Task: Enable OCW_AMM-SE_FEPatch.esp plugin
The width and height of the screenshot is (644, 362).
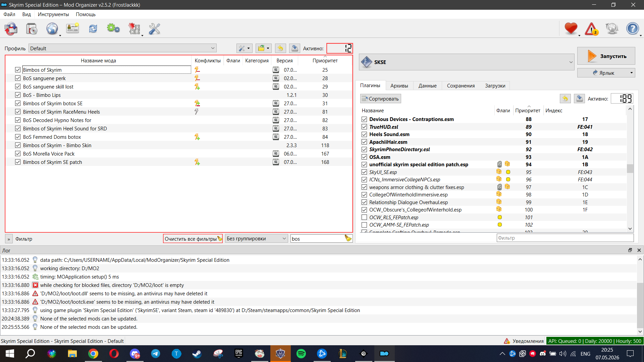Action: pyautogui.click(x=364, y=225)
